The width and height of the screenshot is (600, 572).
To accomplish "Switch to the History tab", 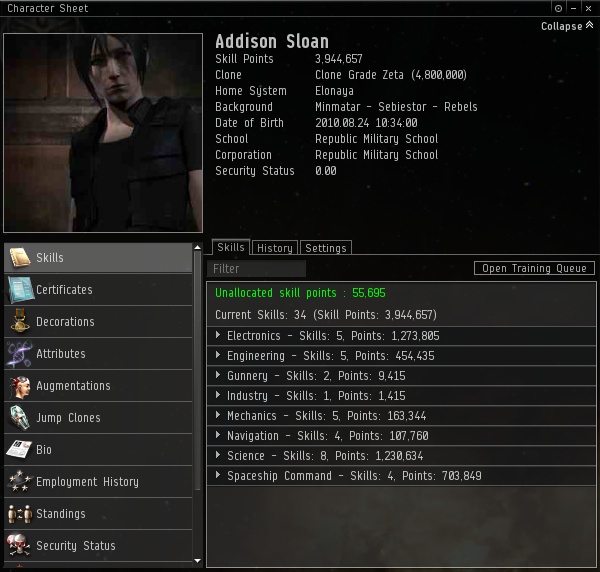I will 275,248.
